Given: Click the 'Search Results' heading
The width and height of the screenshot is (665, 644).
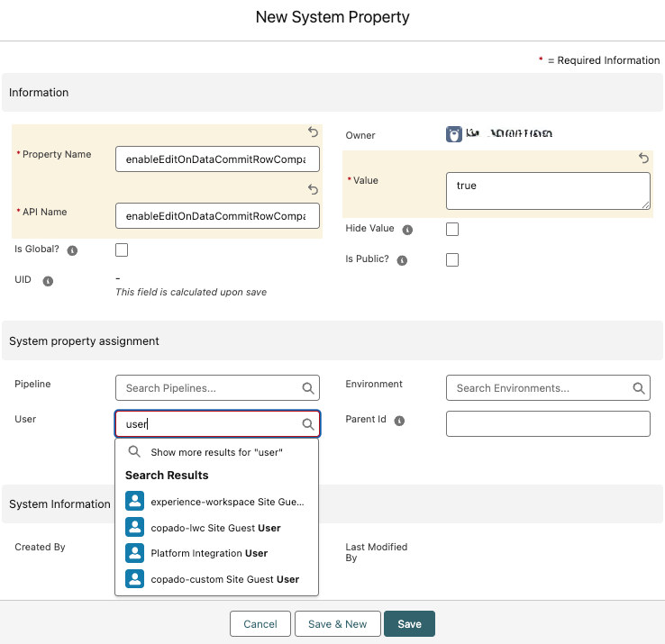Looking at the screenshot, I should tap(167, 476).
